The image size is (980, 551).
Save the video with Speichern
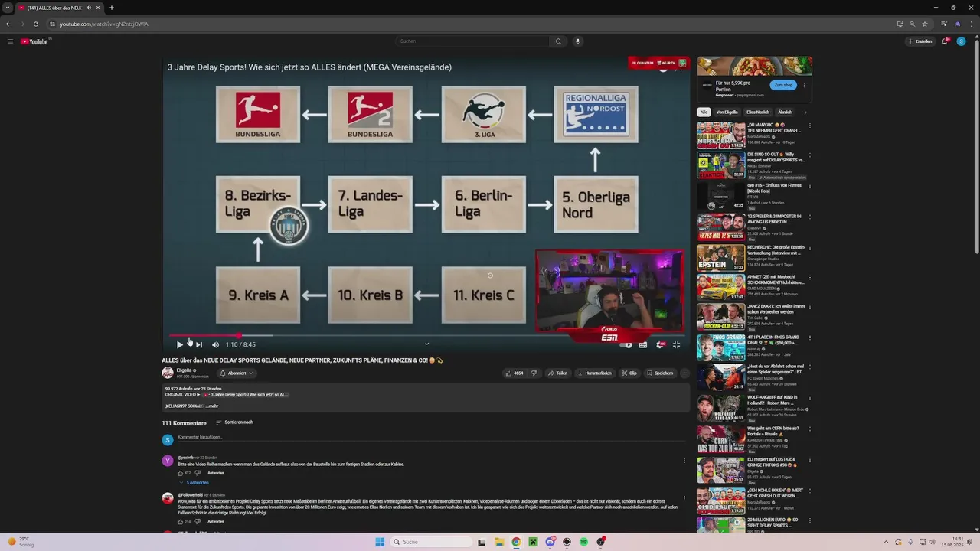click(660, 373)
